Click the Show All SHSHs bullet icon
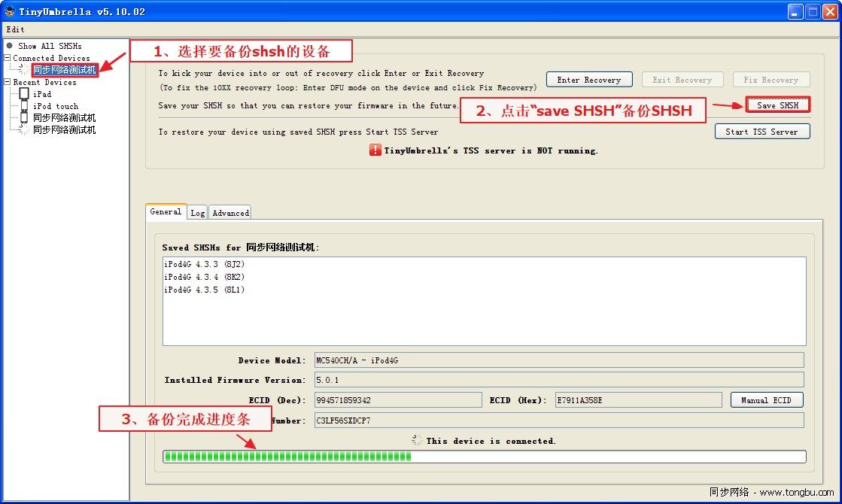This screenshot has height=504, width=842. click(10, 46)
